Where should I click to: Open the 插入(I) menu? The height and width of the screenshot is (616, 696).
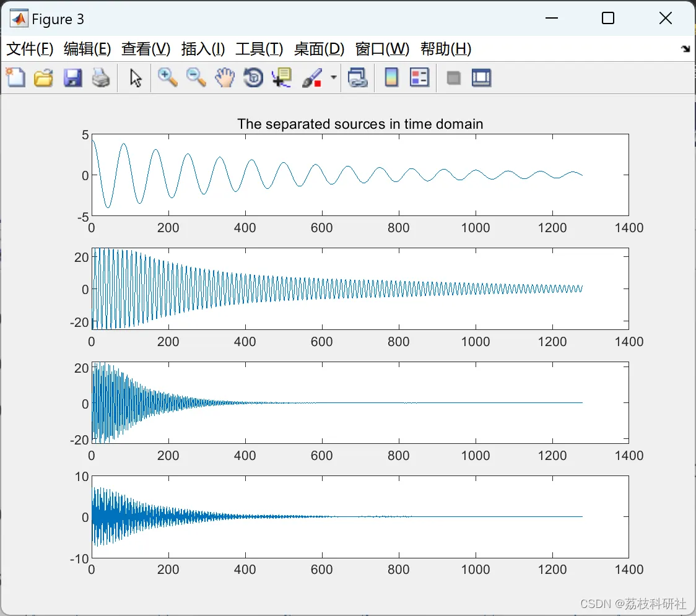[203, 48]
